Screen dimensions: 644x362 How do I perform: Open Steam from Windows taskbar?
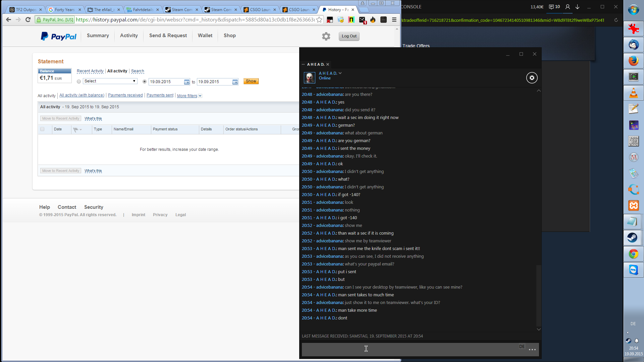click(x=633, y=238)
